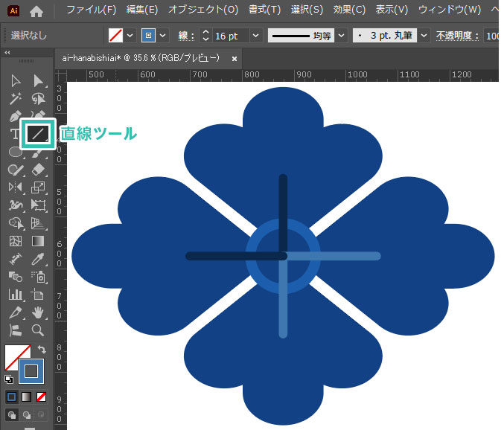504x430 pixels.
Task: Select the Zoom magnifier tool
Action: pos(38,330)
